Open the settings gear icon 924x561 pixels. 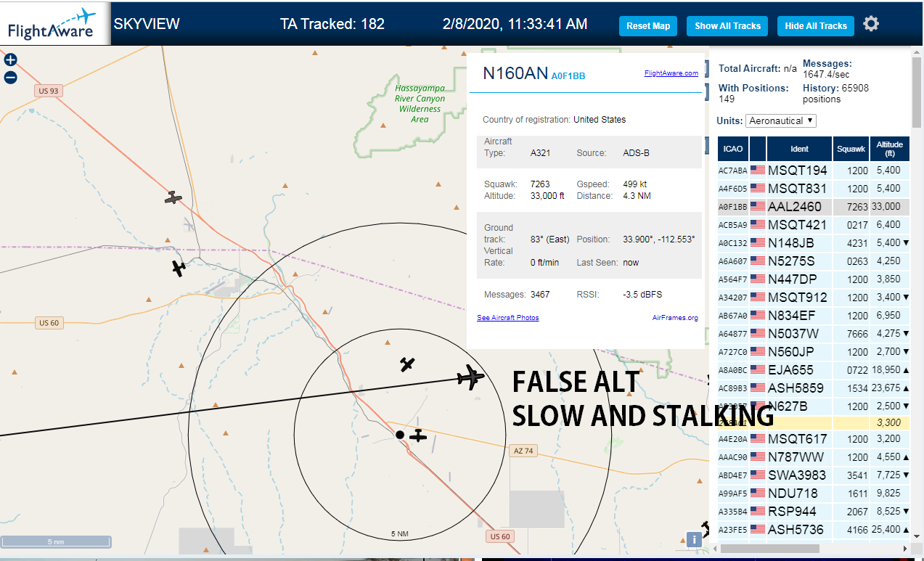pyautogui.click(x=871, y=24)
